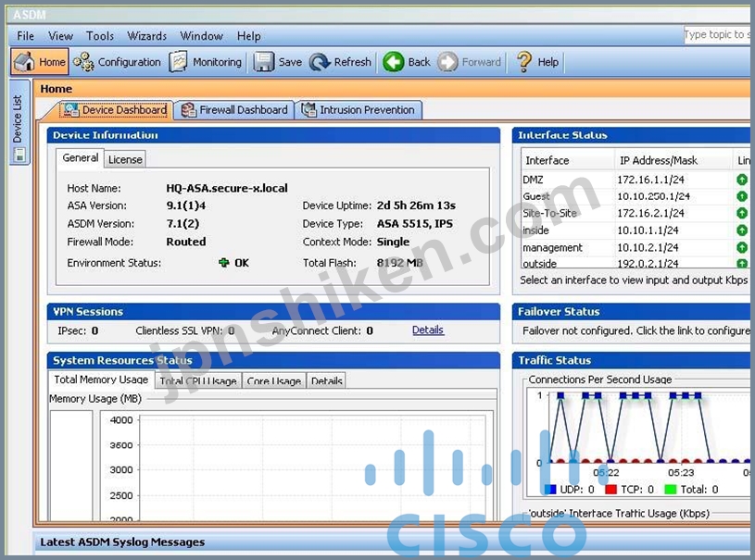Click green link status icon for inside
Viewport: 755px width, 560px height.
[x=742, y=230]
